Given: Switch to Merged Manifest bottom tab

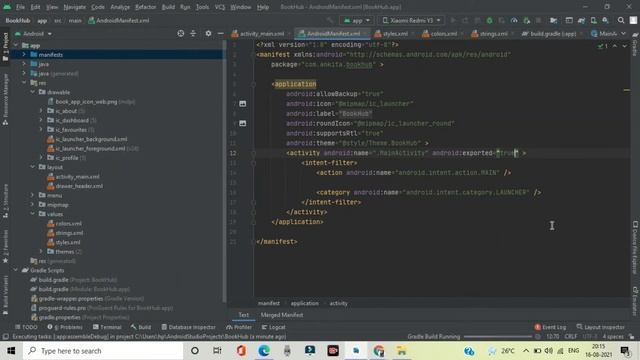Looking at the screenshot, I should point(282,315).
